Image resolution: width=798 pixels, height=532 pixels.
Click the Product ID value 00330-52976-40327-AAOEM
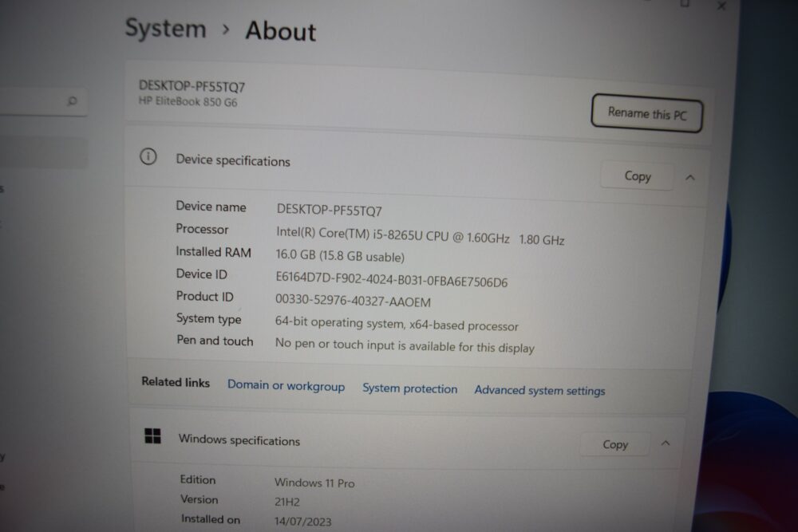pyautogui.click(x=353, y=301)
